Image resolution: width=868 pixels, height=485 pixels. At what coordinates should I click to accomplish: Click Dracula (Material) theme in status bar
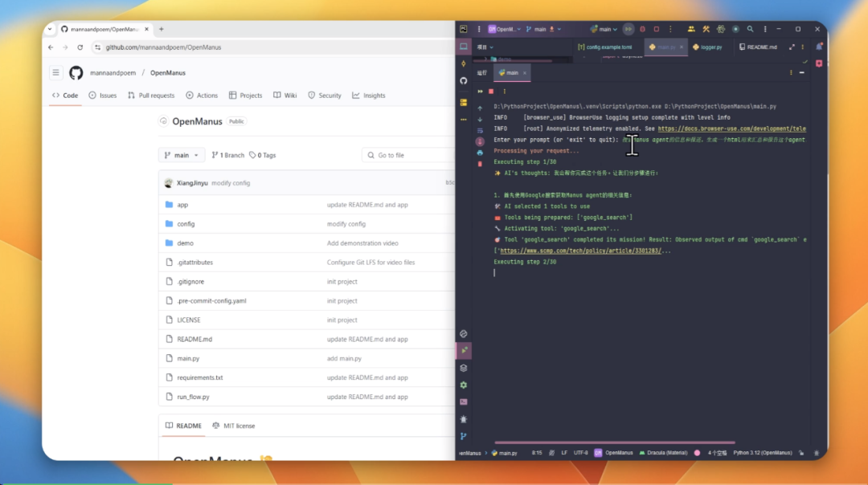coord(662,453)
